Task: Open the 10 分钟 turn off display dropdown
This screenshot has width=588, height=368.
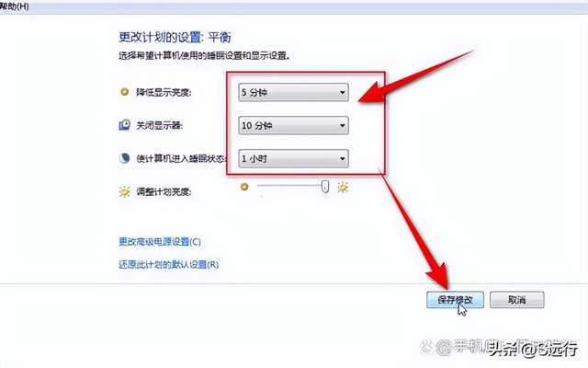Action: coord(293,125)
